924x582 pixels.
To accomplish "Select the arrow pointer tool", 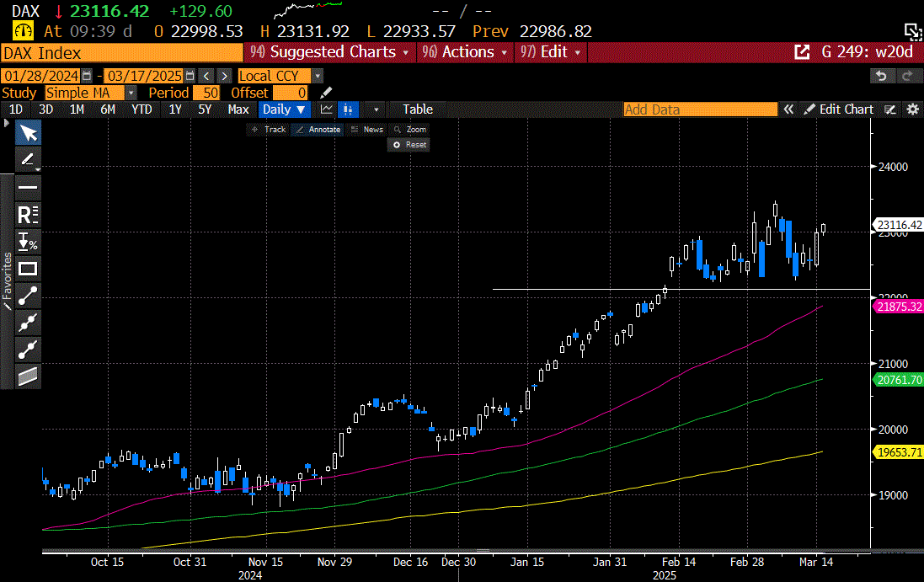I will pos(29,133).
